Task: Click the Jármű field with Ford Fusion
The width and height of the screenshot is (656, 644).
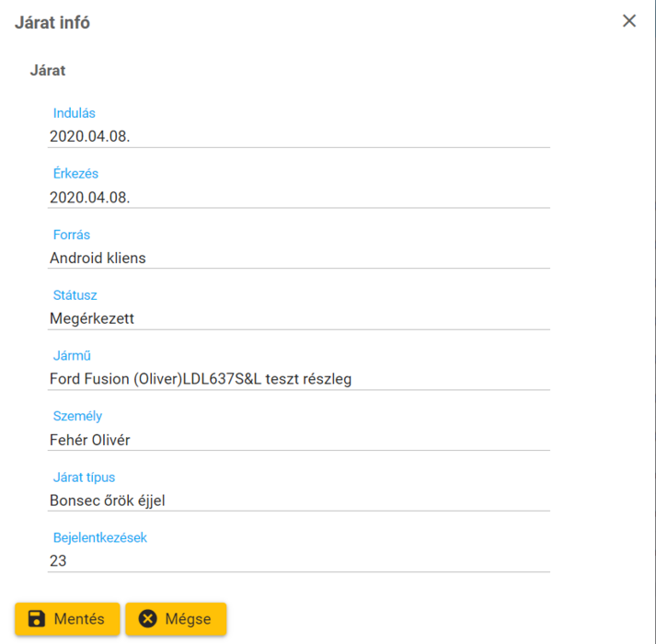Action: tap(298, 379)
